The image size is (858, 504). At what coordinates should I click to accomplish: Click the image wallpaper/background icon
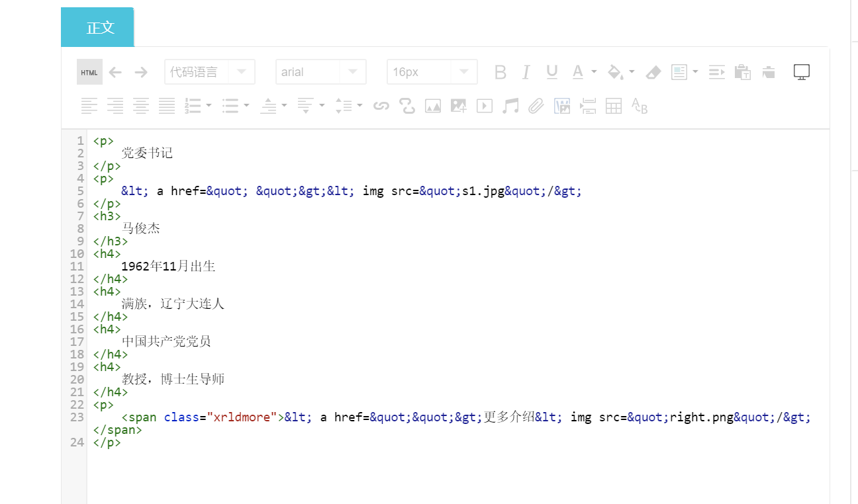click(x=562, y=105)
